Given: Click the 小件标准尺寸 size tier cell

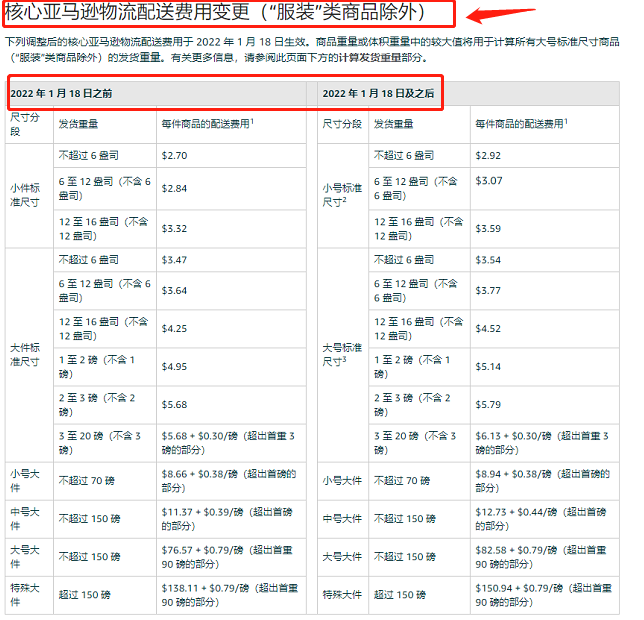Looking at the screenshot, I should coord(29,195).
